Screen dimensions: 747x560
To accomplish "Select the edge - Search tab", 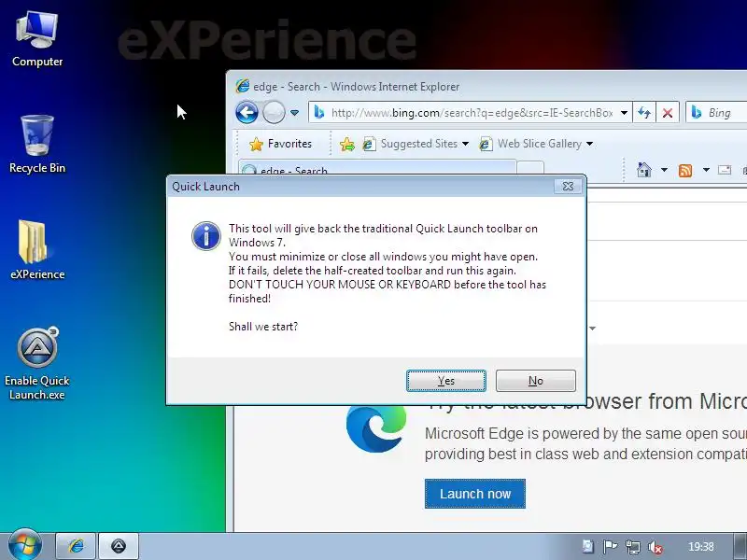I will pos(377,168).
